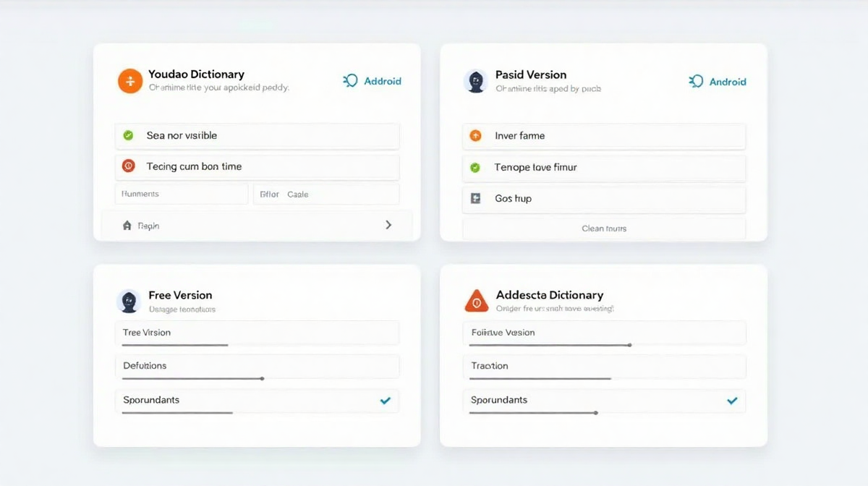Click the home icon in the Regin row
This screenshot has height=486, width=868.
[127, 226]
